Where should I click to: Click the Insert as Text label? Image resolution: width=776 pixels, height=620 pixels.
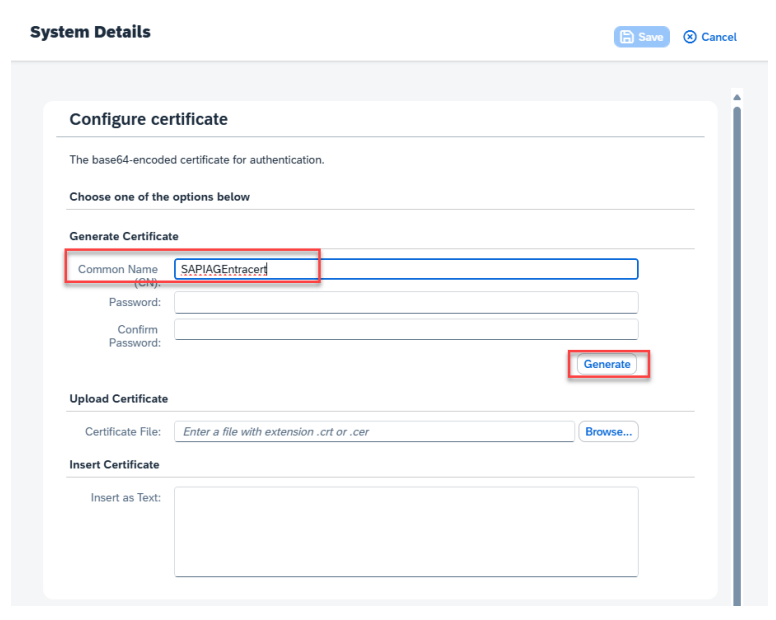point(125,498)
